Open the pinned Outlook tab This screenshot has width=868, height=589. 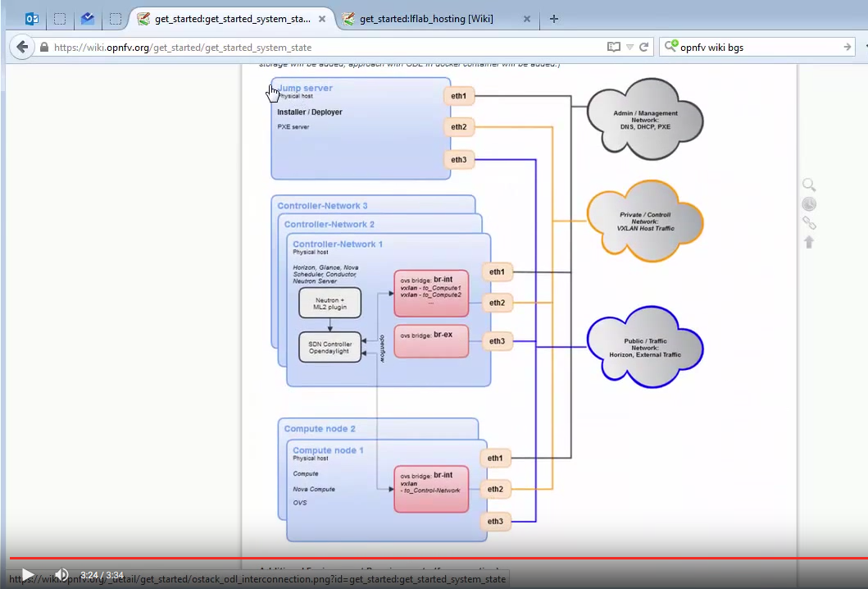31,19
